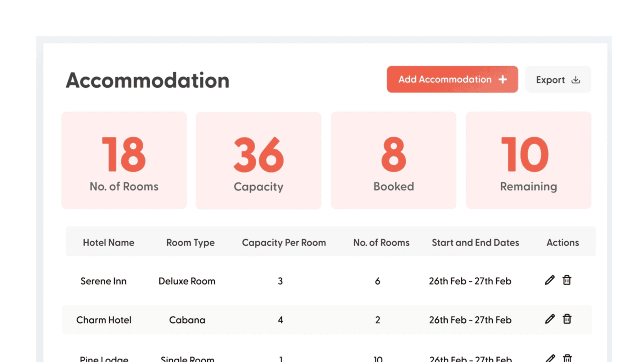644x362 pixels.
Task: Click the Actions column header
Action: click(x=563, y=242)
